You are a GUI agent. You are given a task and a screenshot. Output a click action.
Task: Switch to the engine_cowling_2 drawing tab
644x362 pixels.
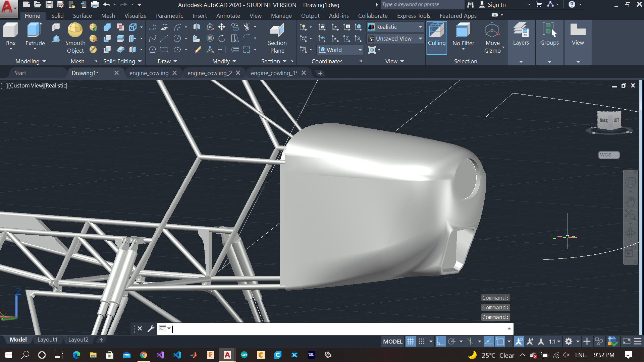210,73
